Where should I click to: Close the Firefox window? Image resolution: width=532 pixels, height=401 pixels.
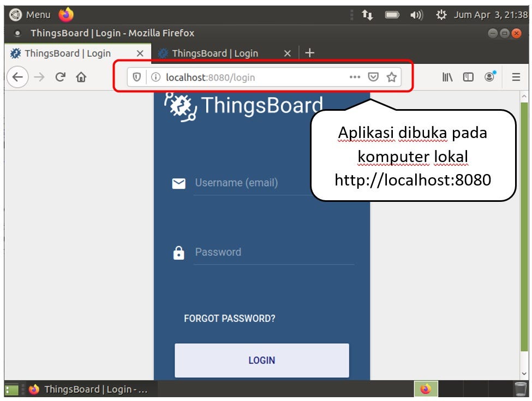point(516,33)
